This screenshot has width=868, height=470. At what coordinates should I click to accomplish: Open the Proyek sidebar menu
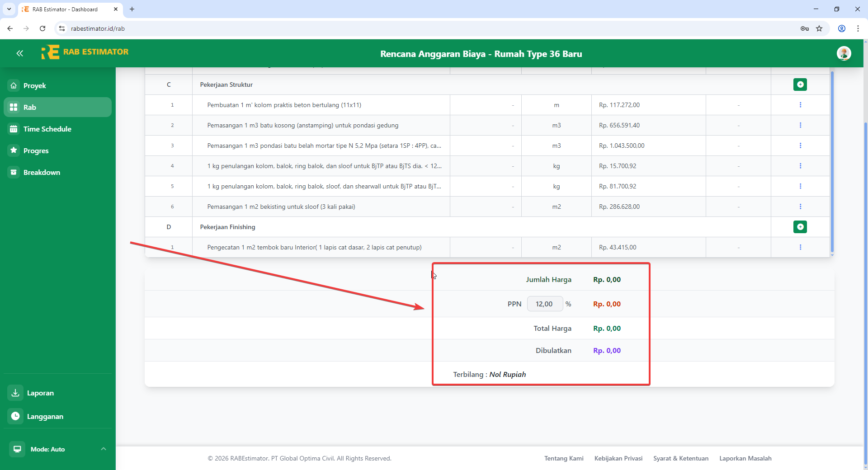34,85
